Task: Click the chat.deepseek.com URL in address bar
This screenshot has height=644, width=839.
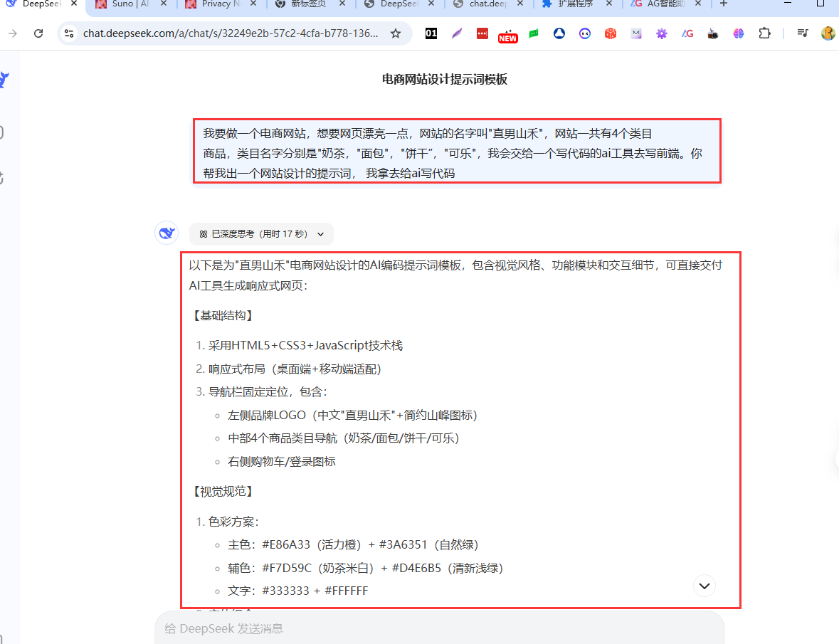Action: point(231,33)
